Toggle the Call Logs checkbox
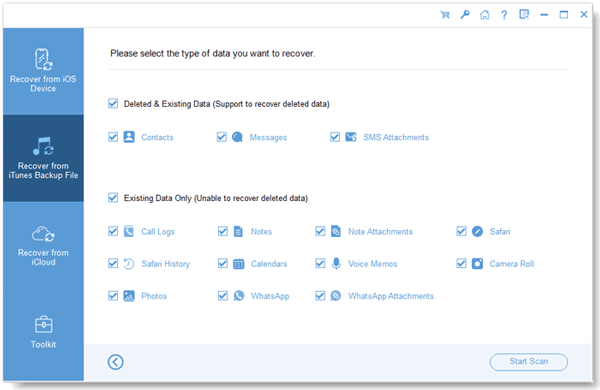This screenshot has width=600, height=390. pos(113,231)
